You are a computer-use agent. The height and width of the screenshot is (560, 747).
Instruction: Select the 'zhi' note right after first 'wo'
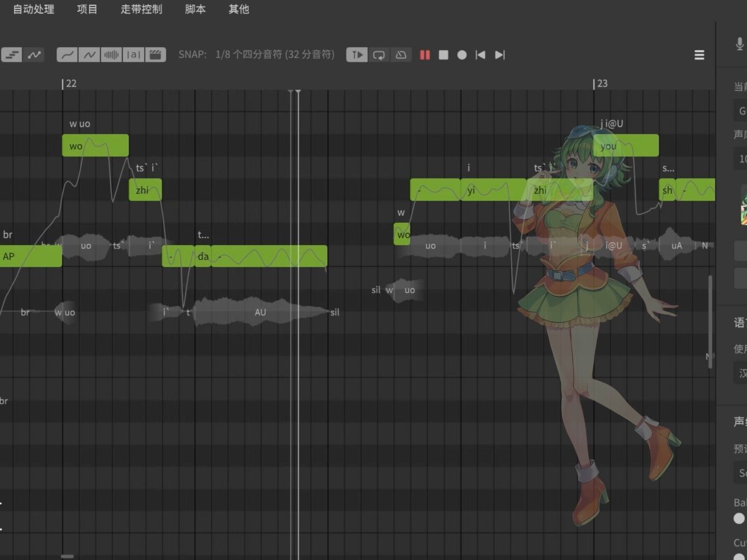click(145, 190)
